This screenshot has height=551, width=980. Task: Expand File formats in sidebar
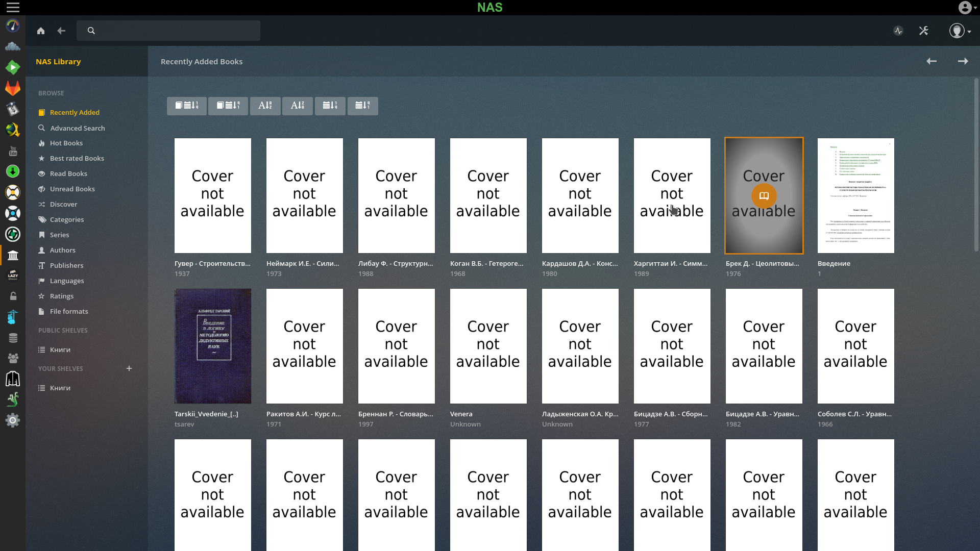coord(69,311)
